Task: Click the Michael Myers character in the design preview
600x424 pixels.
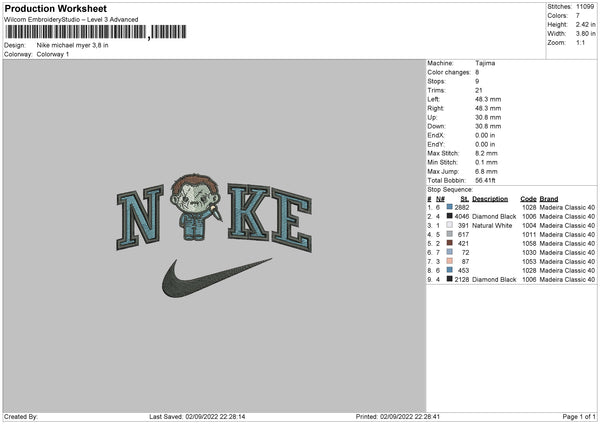Action: 195,207
